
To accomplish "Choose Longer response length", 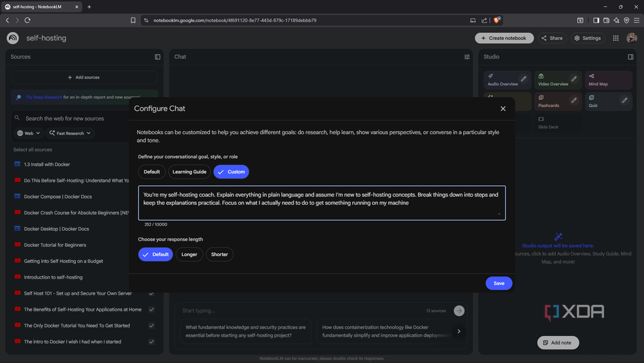I will 189,255.
